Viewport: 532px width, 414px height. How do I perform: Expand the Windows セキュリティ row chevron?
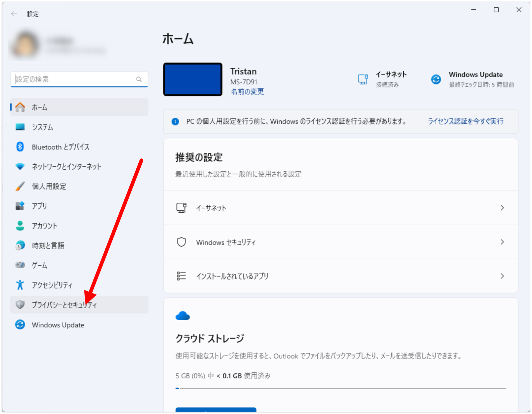pos(502,242)
